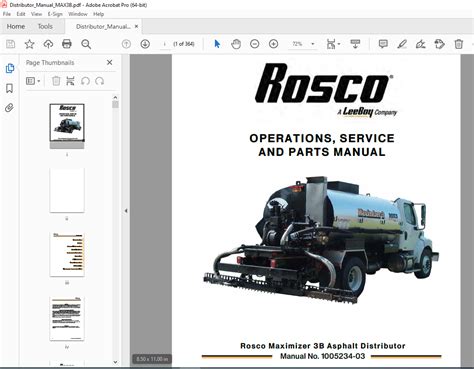
Task: Delete pages in thumbnails panel
Action: click(x=56, y=81)
